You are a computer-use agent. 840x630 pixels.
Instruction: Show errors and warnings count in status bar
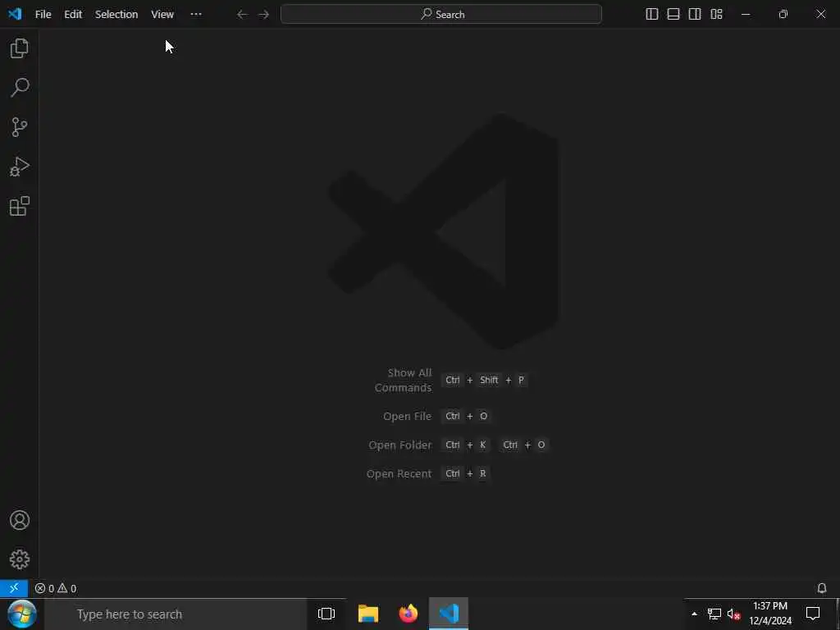tap(56, 588)
